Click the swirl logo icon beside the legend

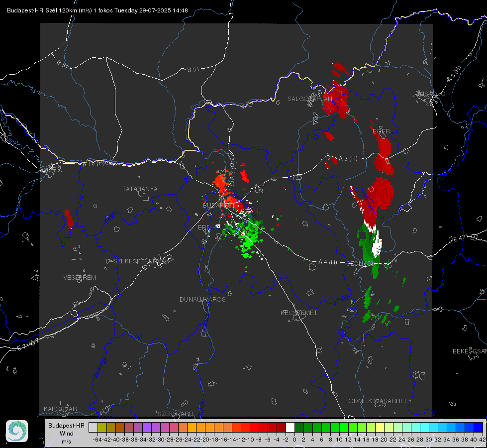coord(17,431)
